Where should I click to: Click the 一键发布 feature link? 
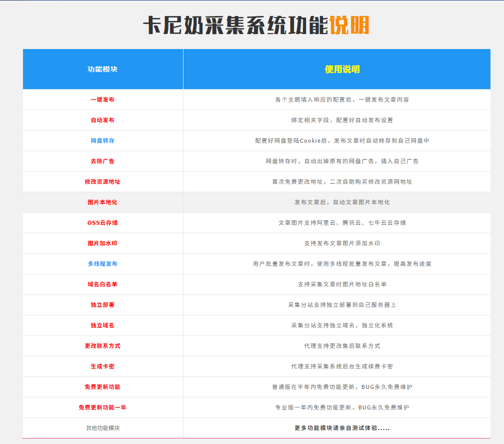click(102, 99)
